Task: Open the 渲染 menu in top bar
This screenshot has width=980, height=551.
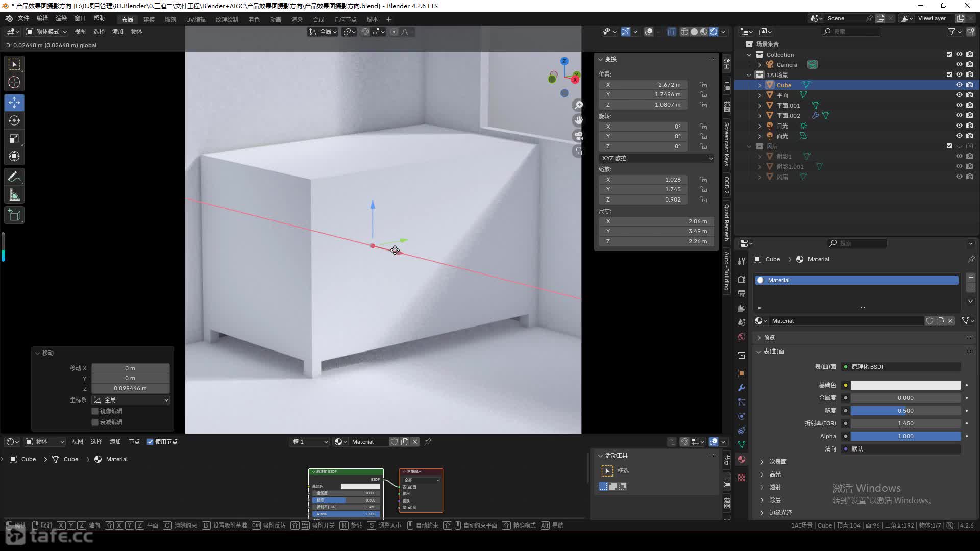Action: click(61, 18)
